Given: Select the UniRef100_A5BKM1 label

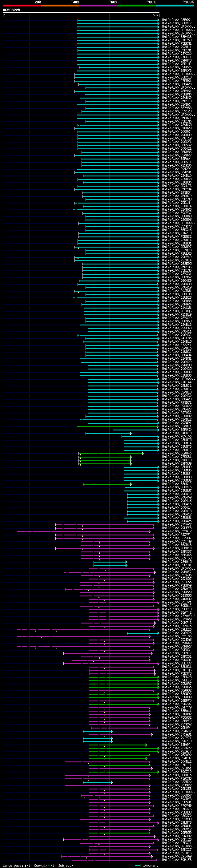Looking at the screenshot, I should tap(176, 43).
